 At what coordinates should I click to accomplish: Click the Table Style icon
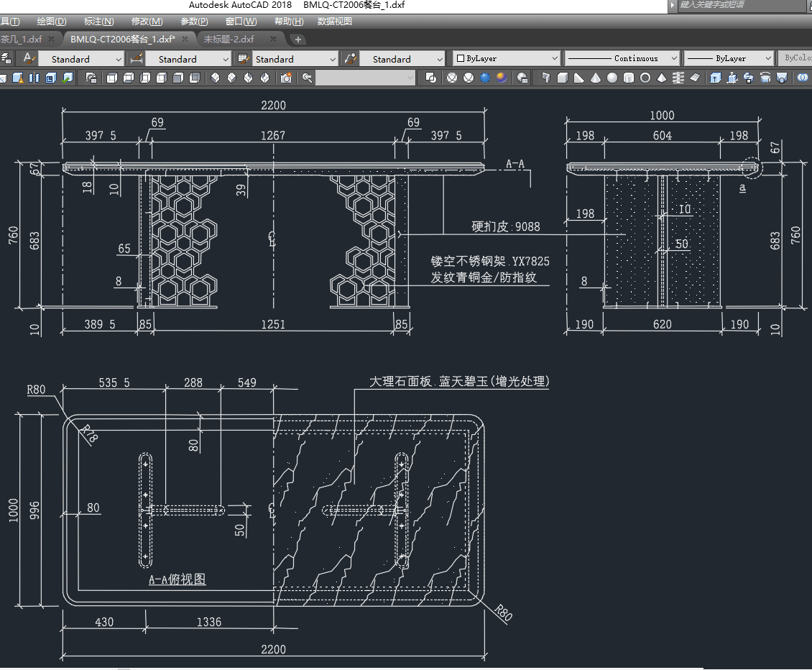click(x=243, y=58)
